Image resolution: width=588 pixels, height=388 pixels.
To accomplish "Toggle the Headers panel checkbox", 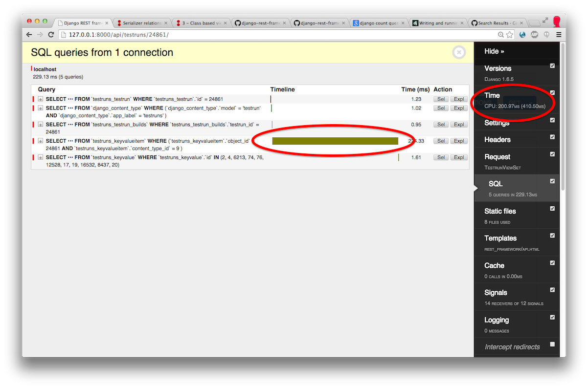I will (x=552, y=137).
